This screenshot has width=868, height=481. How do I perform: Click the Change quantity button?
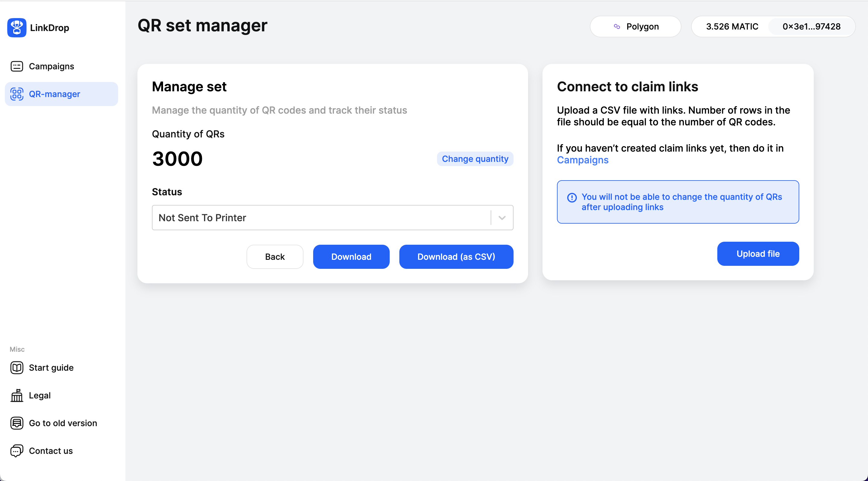click(475, 159)
